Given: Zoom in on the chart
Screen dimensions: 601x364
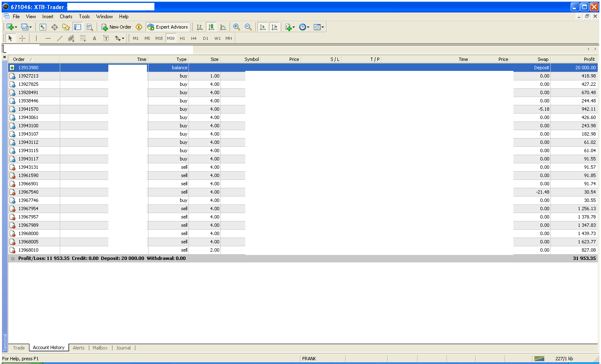Looking at the screenshot, I should coord(237,27).
